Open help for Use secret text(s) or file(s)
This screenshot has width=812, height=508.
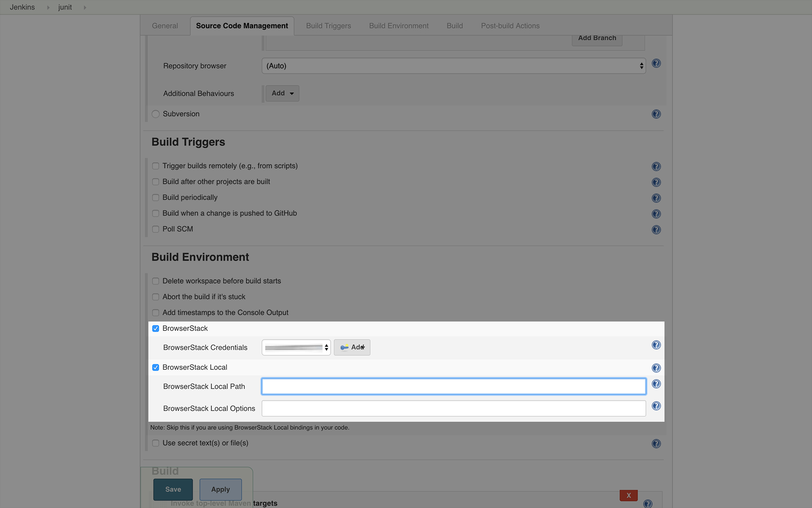point(656,443)
